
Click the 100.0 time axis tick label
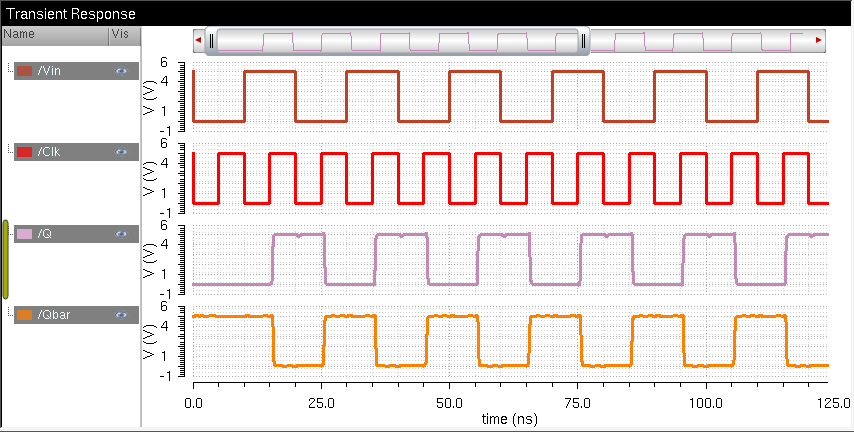point(706,404)
